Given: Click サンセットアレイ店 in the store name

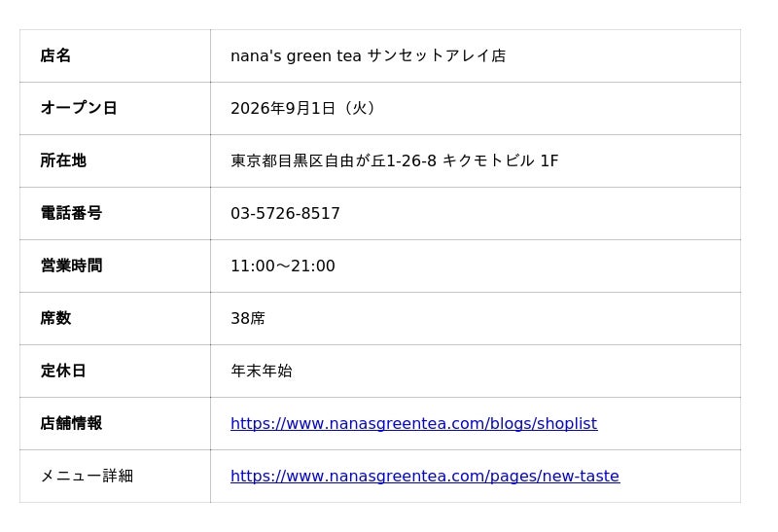Looking at the screenshot, I should pyautogui.click(x=437, y=55).
